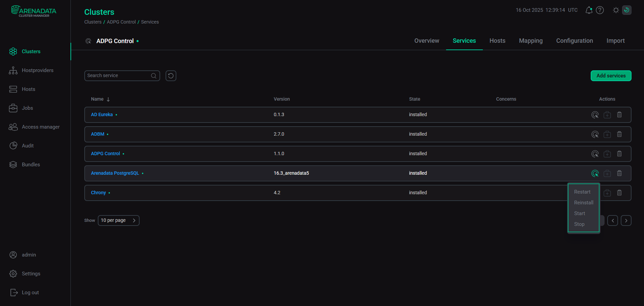Screen dimensions: 644x306
Task: Select Stop from the actions menu
Action: pos(579,224)
